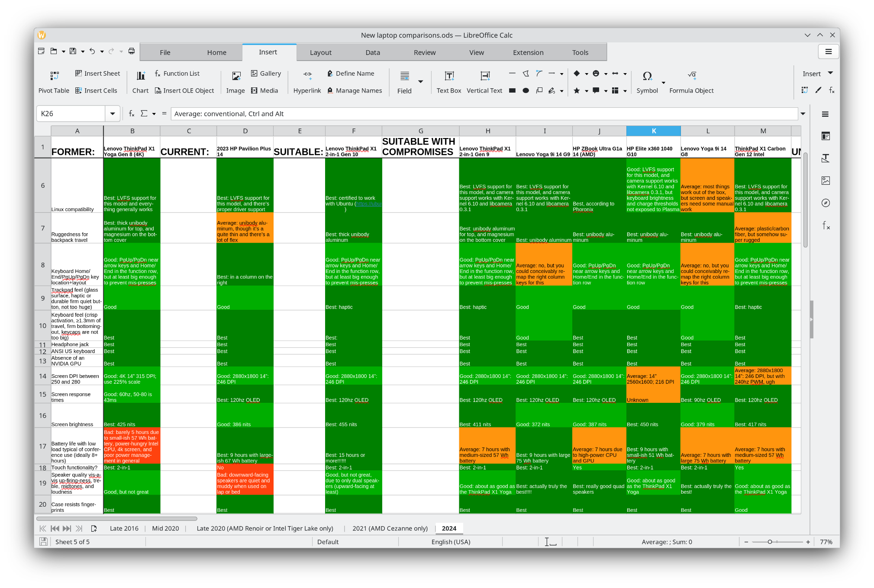The image size is (874, 588).
Task: Click the Pivot Table icon
Action: (54, 76)
